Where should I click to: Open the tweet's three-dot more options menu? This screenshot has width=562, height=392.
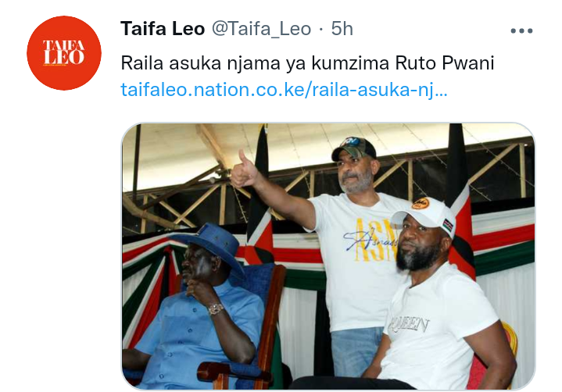[521, 30]
